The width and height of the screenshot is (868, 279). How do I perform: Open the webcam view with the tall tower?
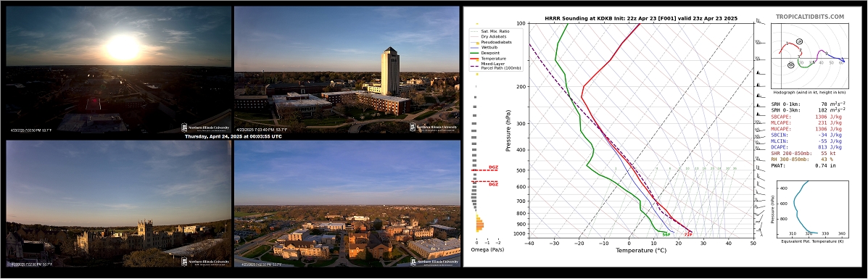coord(347,69)
